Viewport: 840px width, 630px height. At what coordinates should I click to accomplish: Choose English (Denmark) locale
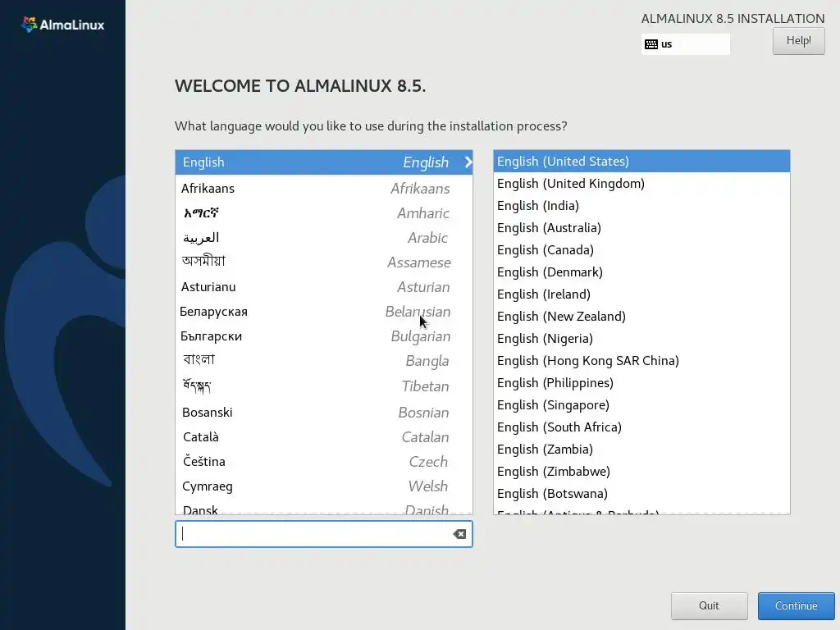(x=641, y=272)
